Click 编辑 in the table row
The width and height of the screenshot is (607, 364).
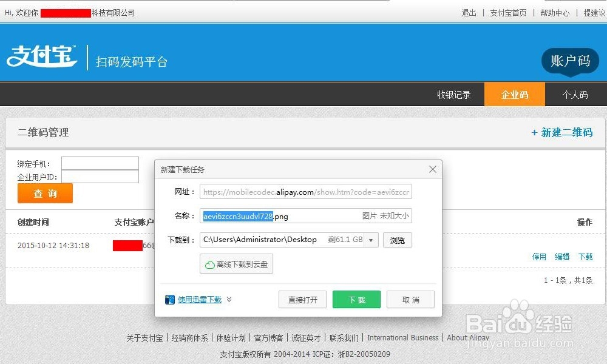pos(562,257)
